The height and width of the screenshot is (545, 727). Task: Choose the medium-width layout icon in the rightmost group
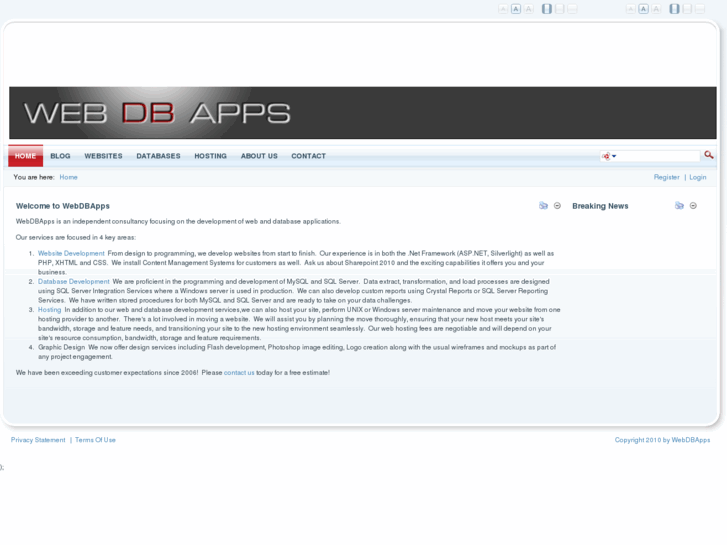687,9
